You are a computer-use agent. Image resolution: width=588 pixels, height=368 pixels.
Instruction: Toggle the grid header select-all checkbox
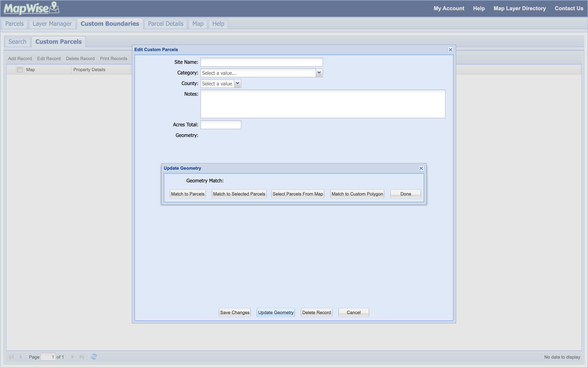(x=20, y=70)
